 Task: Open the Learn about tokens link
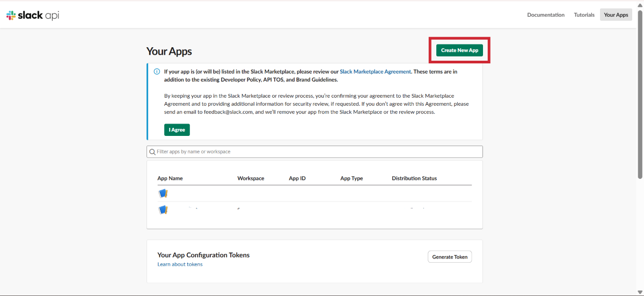pyautogui.click(x=180, y=264)
